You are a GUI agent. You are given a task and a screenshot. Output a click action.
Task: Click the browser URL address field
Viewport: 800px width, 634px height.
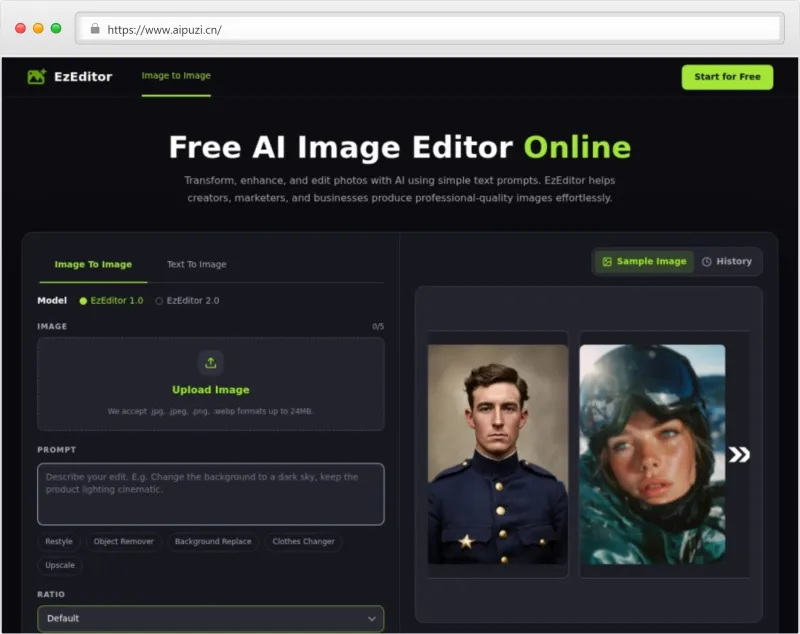430,29
